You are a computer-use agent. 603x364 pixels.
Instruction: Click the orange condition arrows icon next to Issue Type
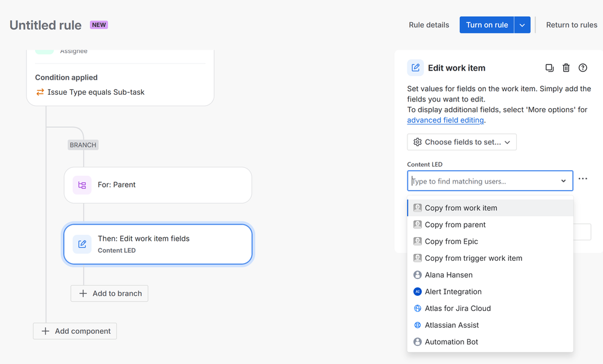click(x=40, y=92)
